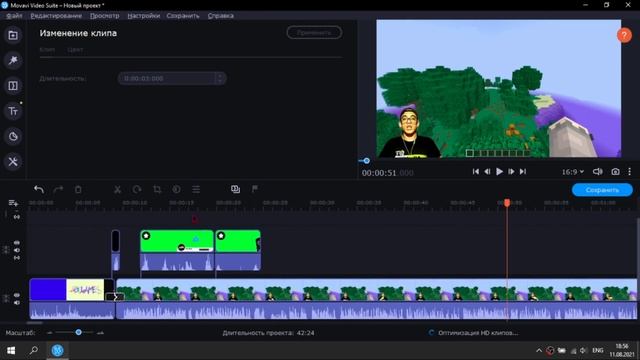Click the Movavi taskbar app icon
The width and height of the screenshot is (640, 360).
point(57,350)
